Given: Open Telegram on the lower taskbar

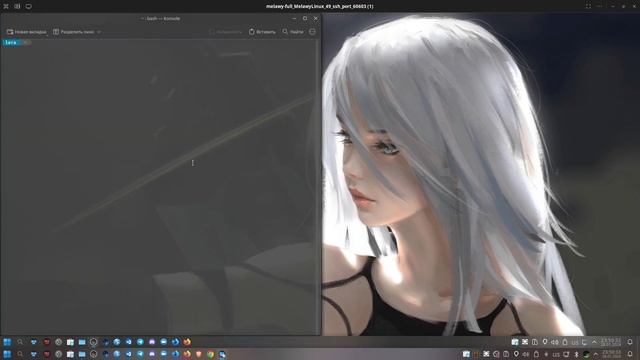Looking at the screenshot, I should point(140,354).
